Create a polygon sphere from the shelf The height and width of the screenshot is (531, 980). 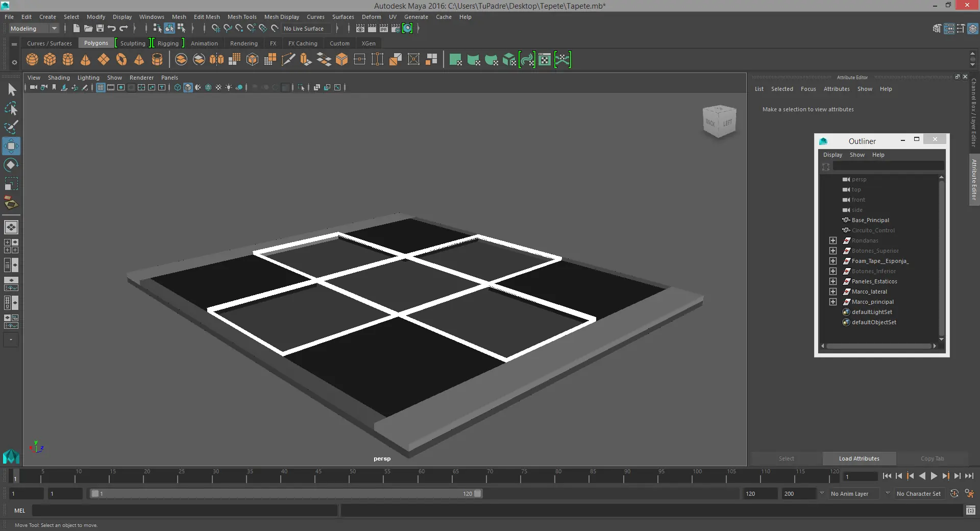tap(32, 60)
